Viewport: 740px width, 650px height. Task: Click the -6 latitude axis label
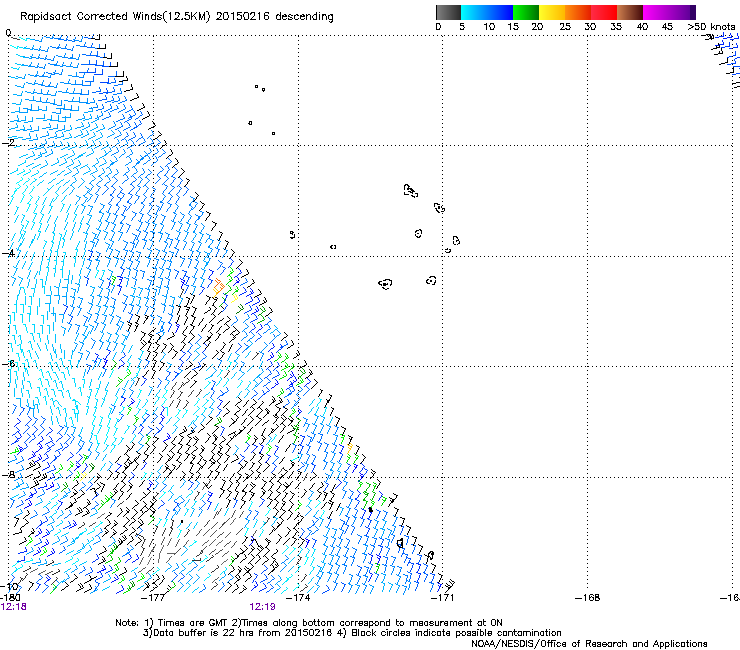tap(8, 363)
